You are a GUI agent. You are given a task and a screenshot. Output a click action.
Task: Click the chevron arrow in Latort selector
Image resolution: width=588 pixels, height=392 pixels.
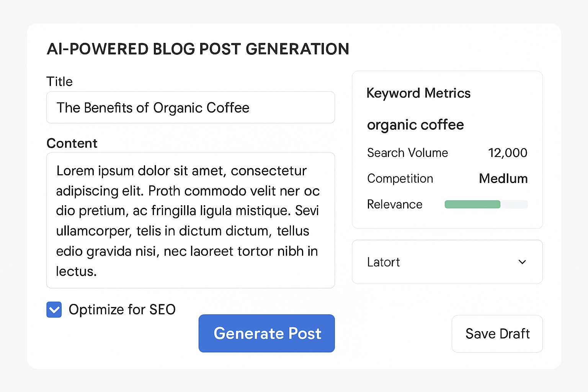522,262
